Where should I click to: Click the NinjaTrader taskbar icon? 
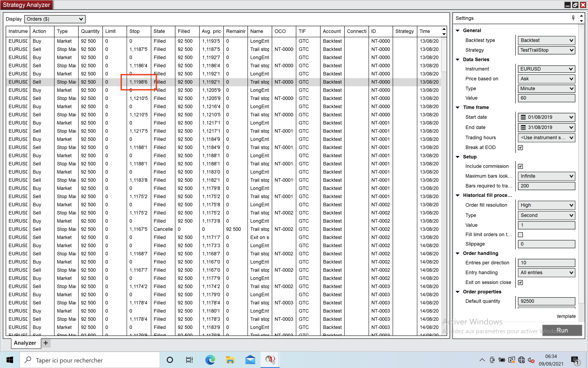pyautogui.click(x=270, y=360)
